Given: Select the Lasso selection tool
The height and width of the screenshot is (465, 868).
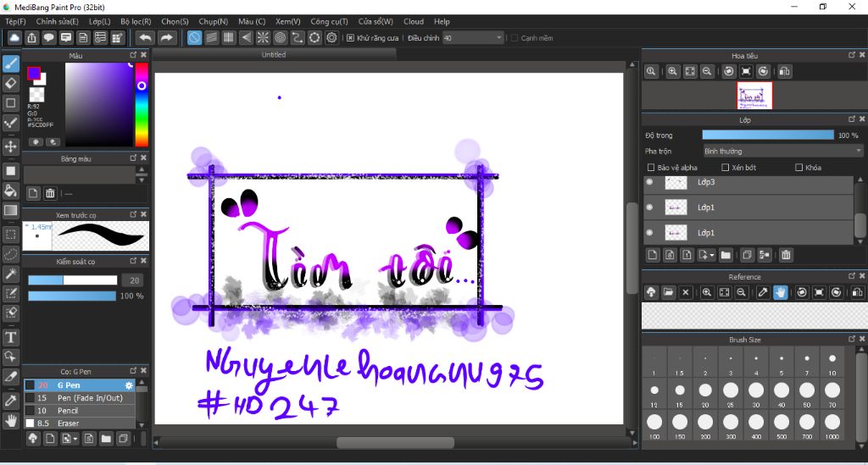Looking at the screenshot, I should 10,254.
